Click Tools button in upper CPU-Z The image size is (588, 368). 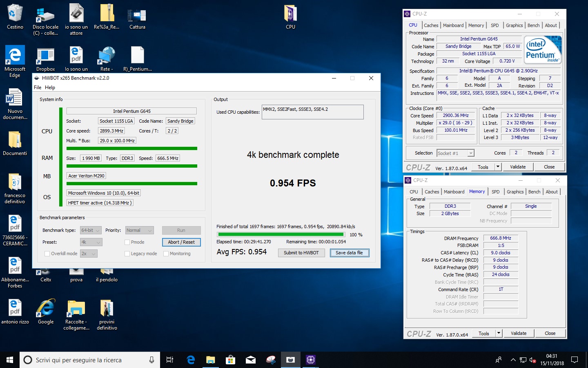(483, 167)
